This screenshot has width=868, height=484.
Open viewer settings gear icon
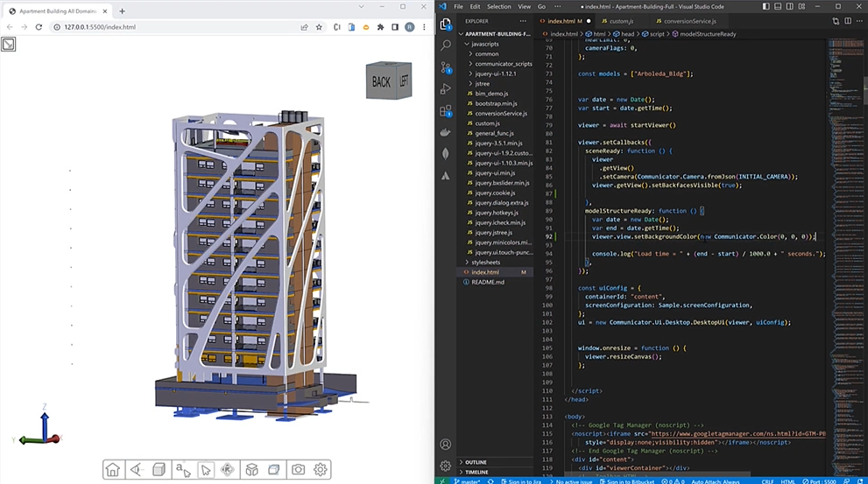321,470
